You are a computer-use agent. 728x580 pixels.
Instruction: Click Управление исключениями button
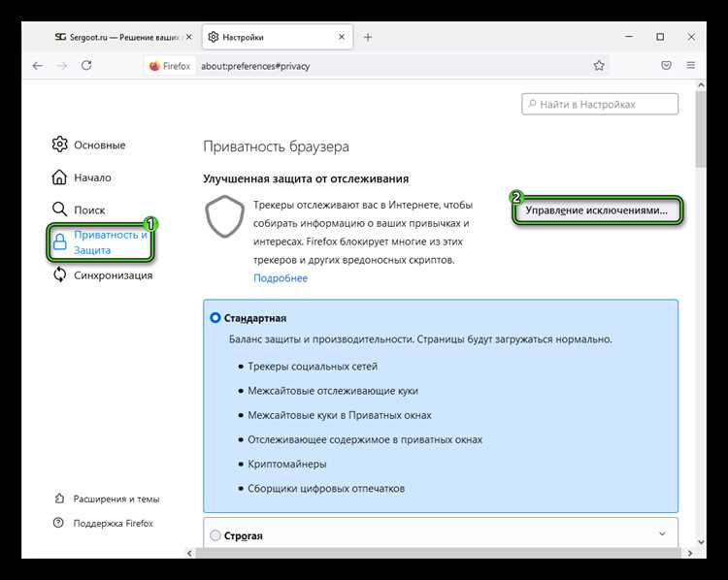tap(597, 210)
